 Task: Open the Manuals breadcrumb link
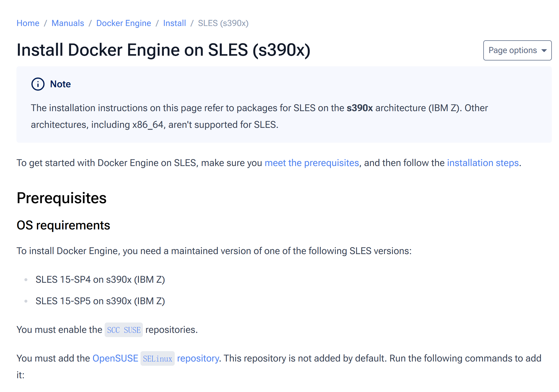pos(68,23)
